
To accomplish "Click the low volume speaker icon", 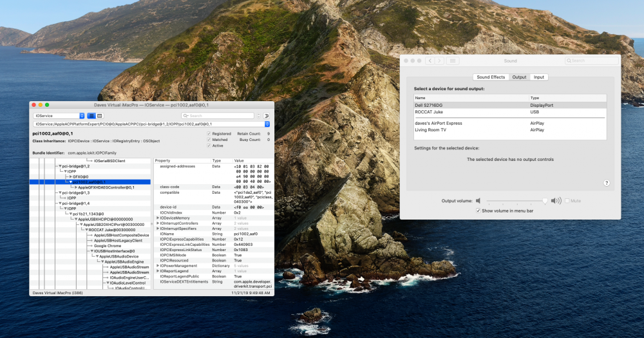I will tap(478, 201).
